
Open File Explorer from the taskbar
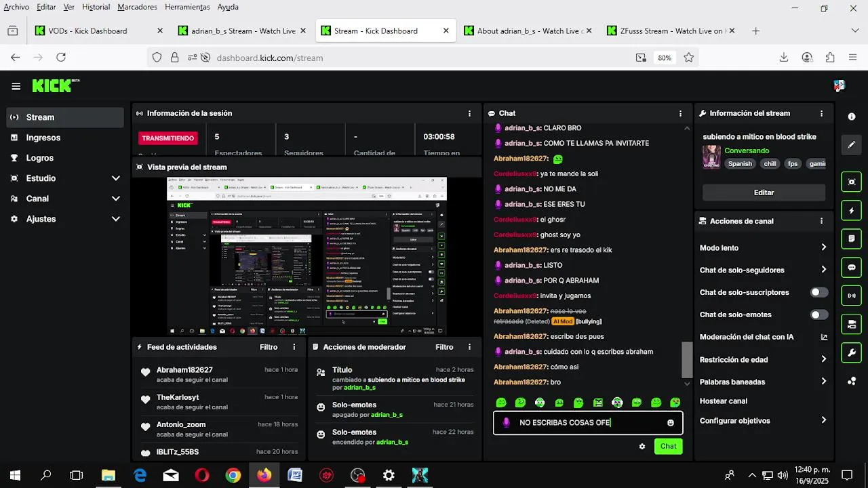pos(108,475)
